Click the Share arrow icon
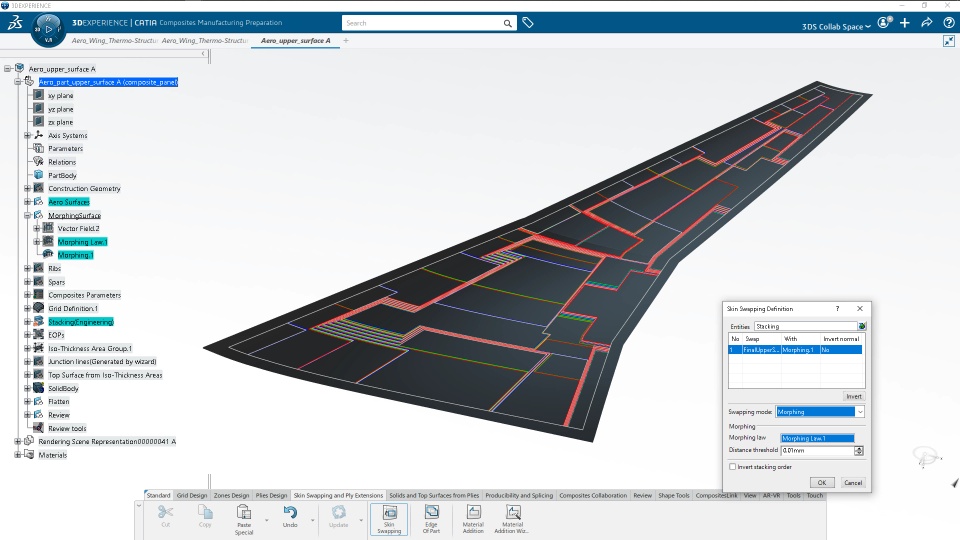Image resolution: width=960 pixels, height=540 pixels. click(x=926, y=23)
